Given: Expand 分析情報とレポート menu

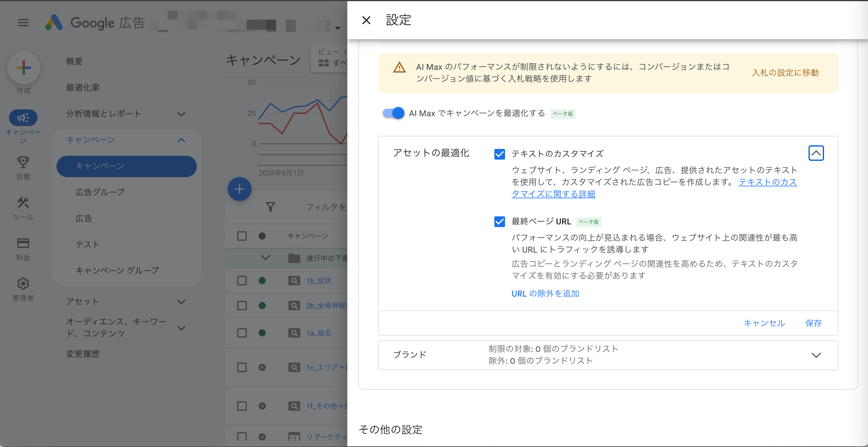Looking at the screenshot, I should (x=181, y=114).
